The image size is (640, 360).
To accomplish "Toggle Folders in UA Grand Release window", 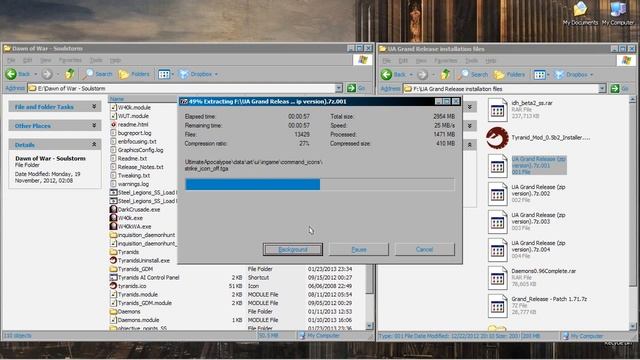I will (509, 75).
